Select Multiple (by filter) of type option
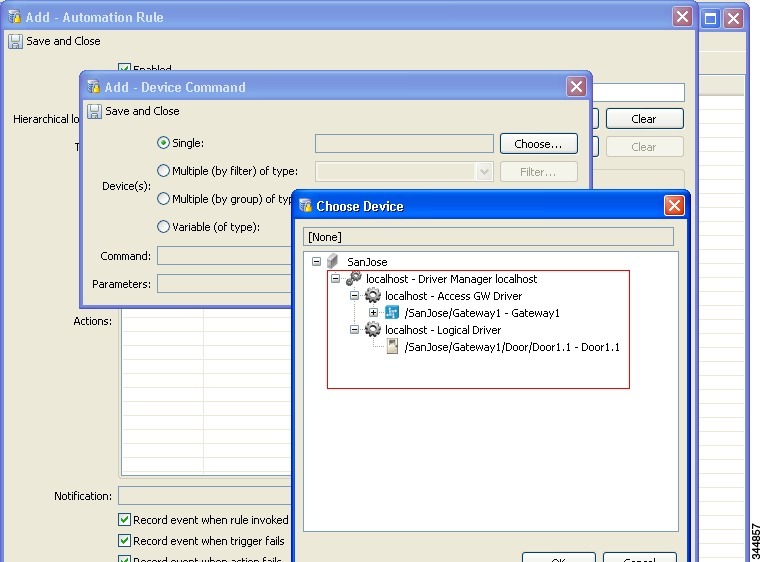763x562 pixels. (164, 171)
